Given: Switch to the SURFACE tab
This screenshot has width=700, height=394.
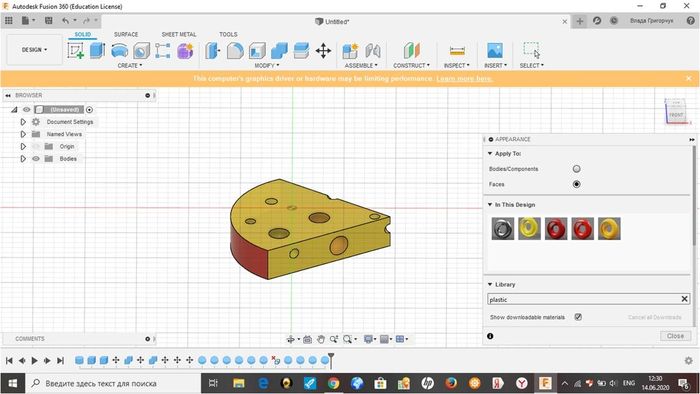Looking at the screenshot, I should coord(126,34).
